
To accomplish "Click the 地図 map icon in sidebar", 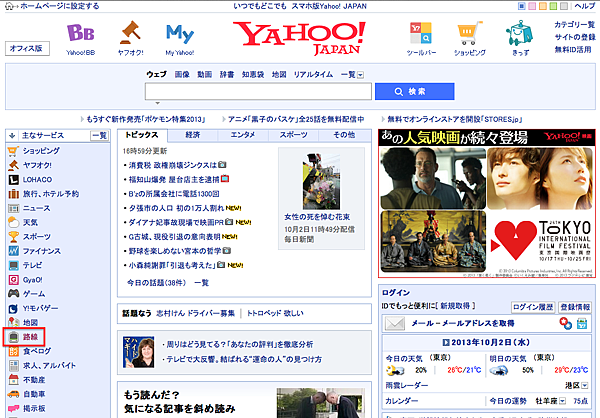I will 13,322.
